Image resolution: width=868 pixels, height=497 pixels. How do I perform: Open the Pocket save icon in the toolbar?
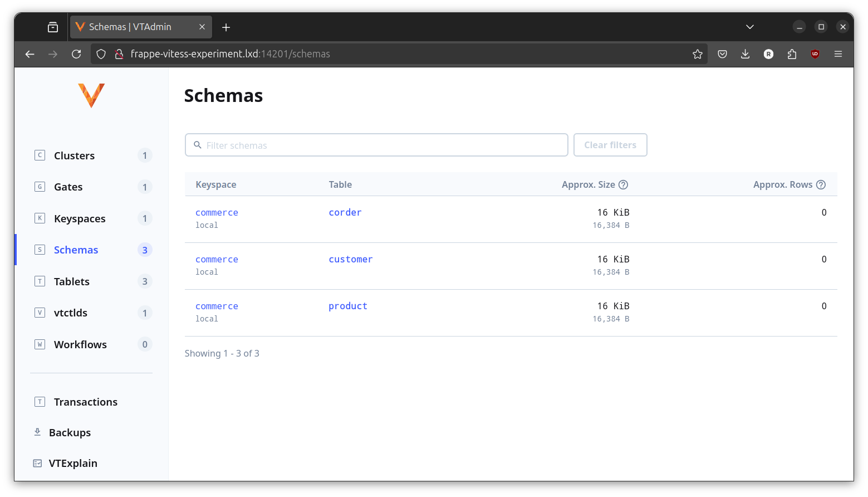pyautogui.click(x=722, y=54)
